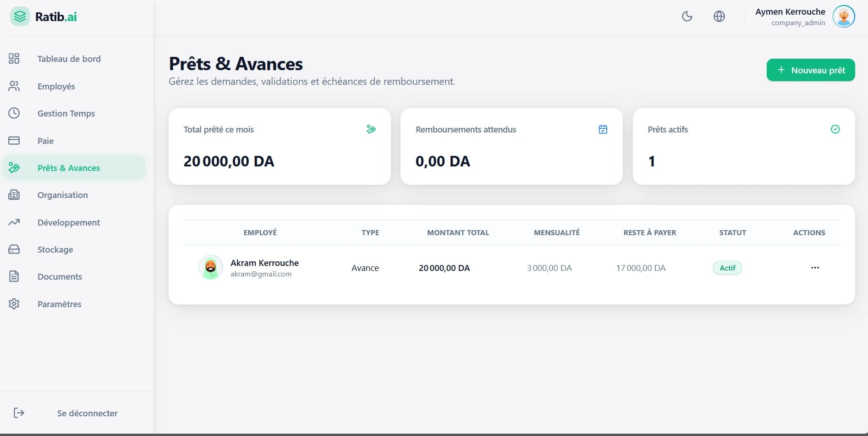This screenshot has height=436, width=868.
Task: Select Prêts & Avances in the sidebar
Action: coord(69,168)
